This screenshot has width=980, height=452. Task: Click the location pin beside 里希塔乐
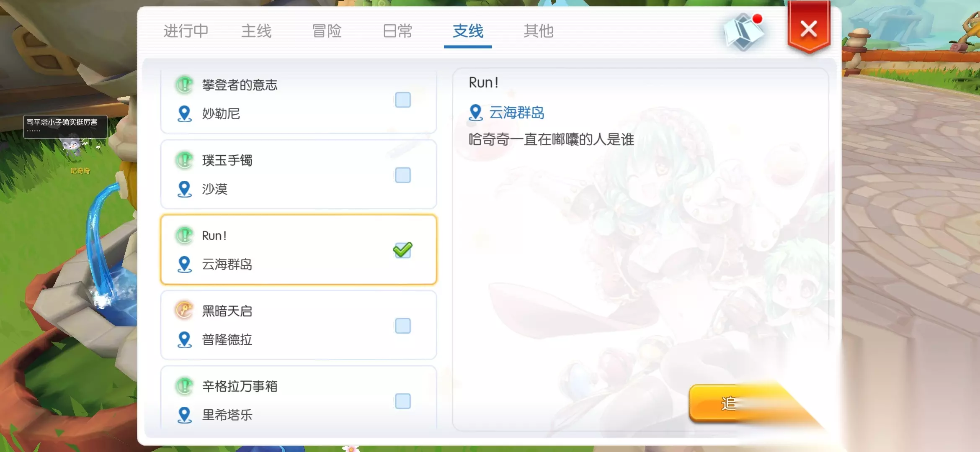tap(184, 415)
